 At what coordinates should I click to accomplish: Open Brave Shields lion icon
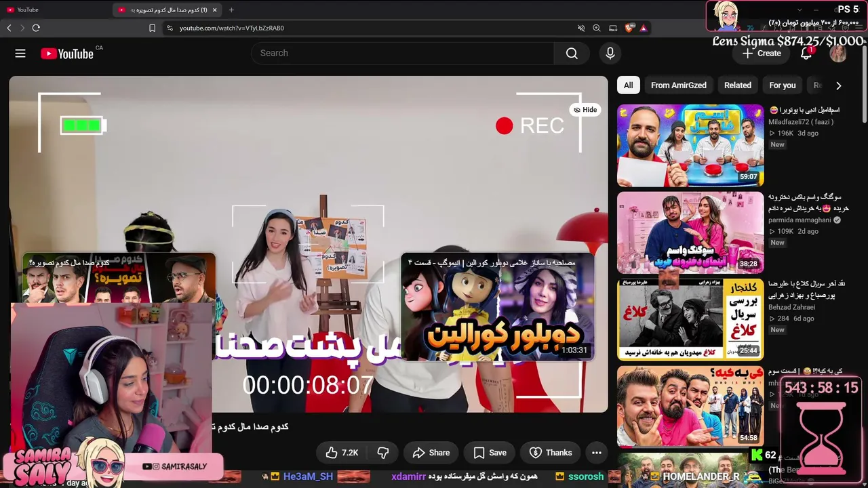(629, 28)
